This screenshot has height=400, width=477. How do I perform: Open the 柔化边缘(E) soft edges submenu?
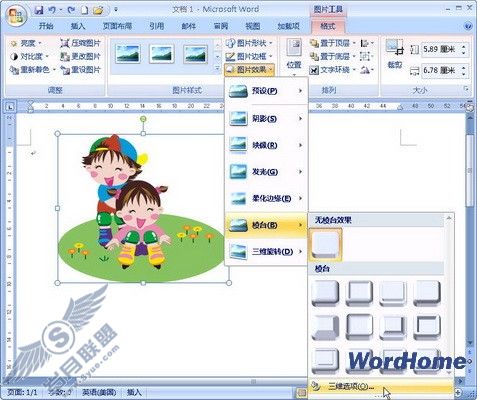click(266, 199)
